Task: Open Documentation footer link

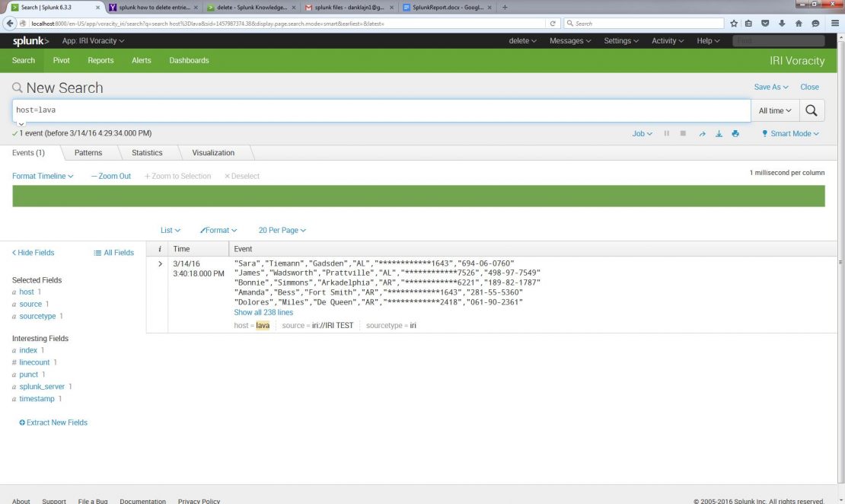Action: click(x=143, y=501)
